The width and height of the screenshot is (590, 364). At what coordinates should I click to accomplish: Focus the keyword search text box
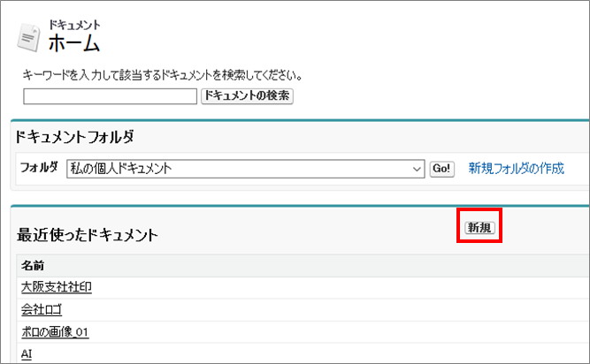point(110,95)
